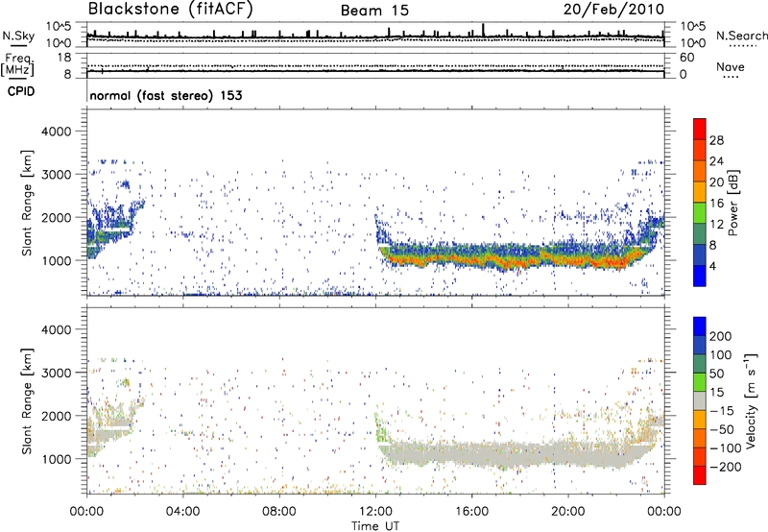
Task: Click the 100 label on the velocity colorbar
Action: tap(721, 355)
